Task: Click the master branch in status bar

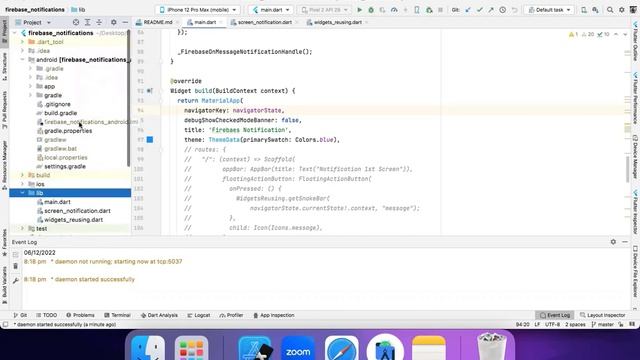Action: tap(602, 324)
